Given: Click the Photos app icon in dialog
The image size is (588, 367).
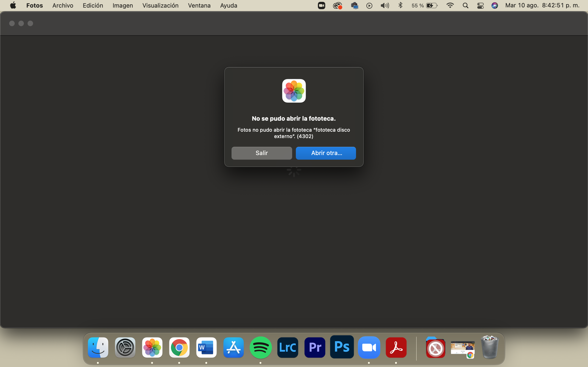Looking at the screenshot, I should (x=294, y=91).
